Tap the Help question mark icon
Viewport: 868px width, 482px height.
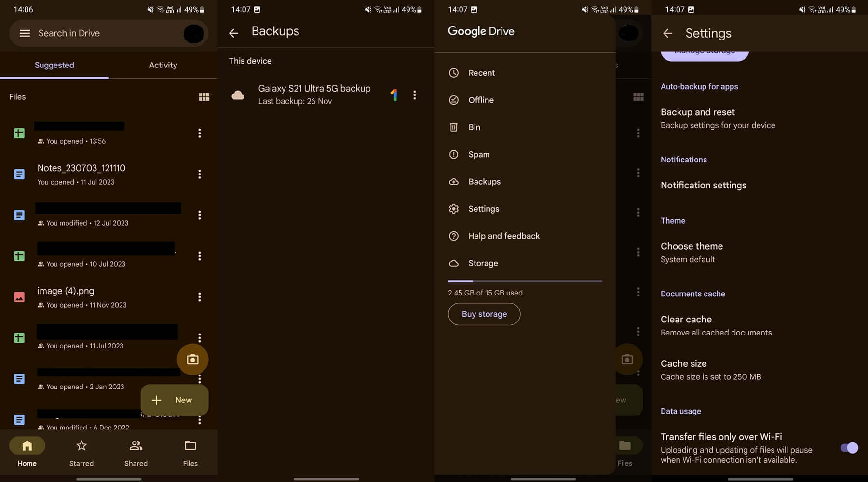tap(454, 236)
